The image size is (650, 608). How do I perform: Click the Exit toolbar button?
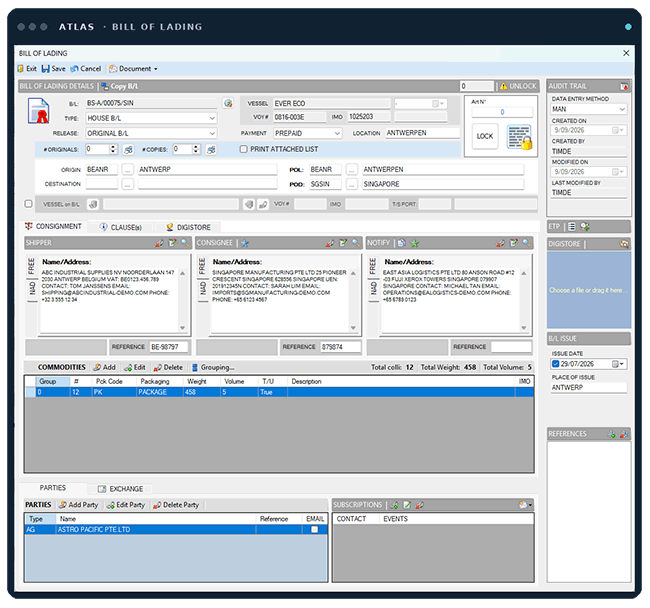coord(27,69)
